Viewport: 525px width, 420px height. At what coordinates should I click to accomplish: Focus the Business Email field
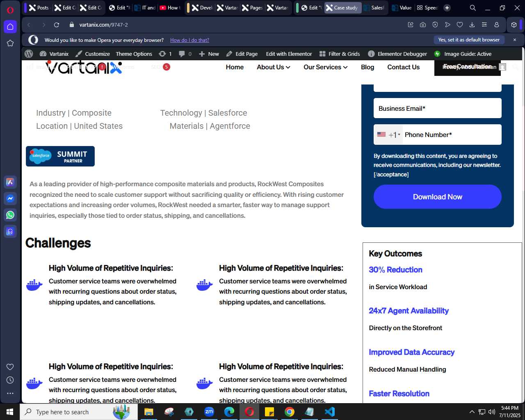438,108
